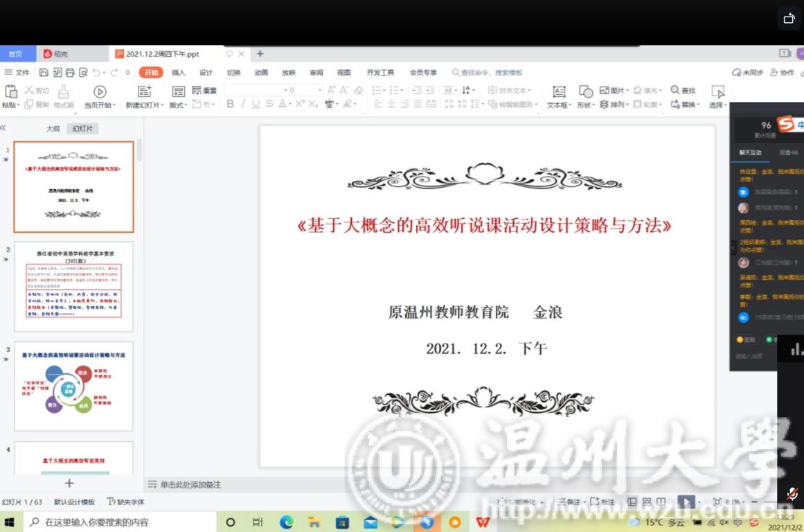Screen dimensions: 804x532
Task: Expand the Layout (版式) dropdown
Action: [x=177, y=105]
